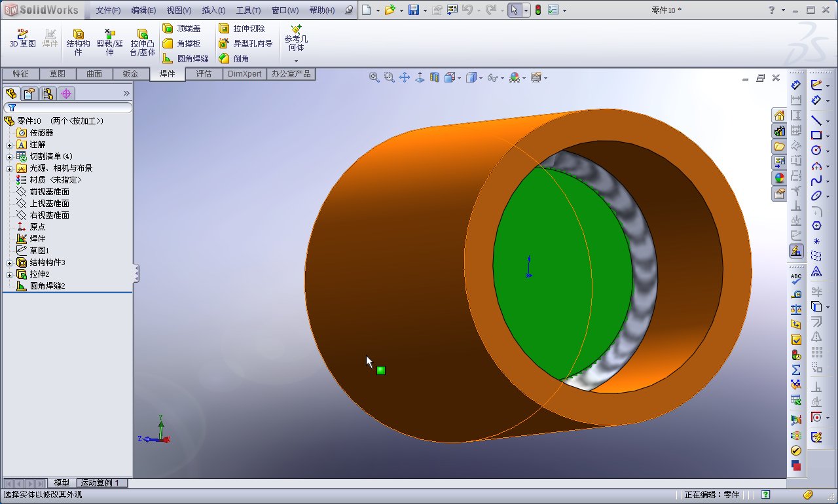Click the help question mark button
This screenshot has height=504, width=838.
pos(773,10)
